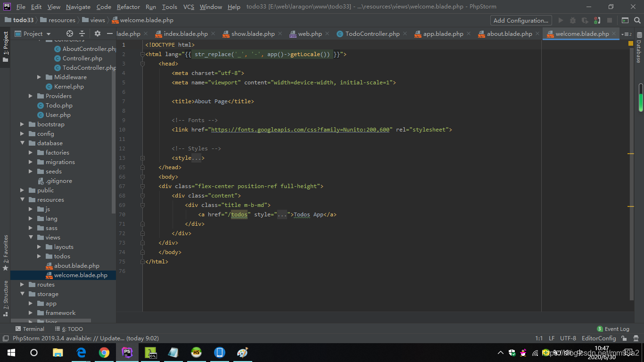The image size is (644, 362).
Task: Expand the migrations folder
Action: click(x=31, y=162)
